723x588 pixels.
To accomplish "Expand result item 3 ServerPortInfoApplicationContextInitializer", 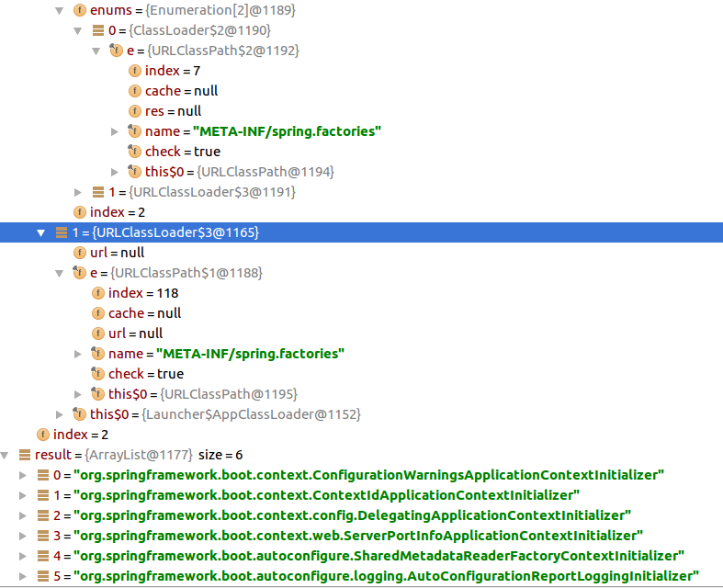I will pyautogui.click(x=23, y=536).
